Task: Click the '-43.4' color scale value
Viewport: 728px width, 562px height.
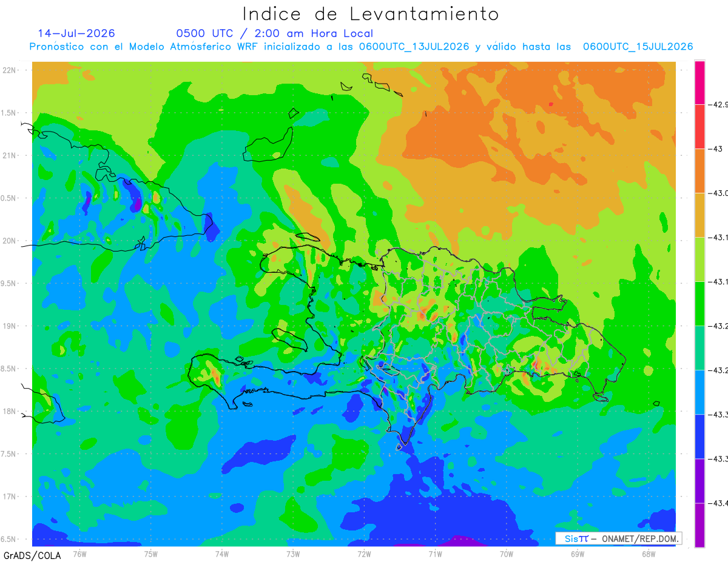Action: point(720,503)
